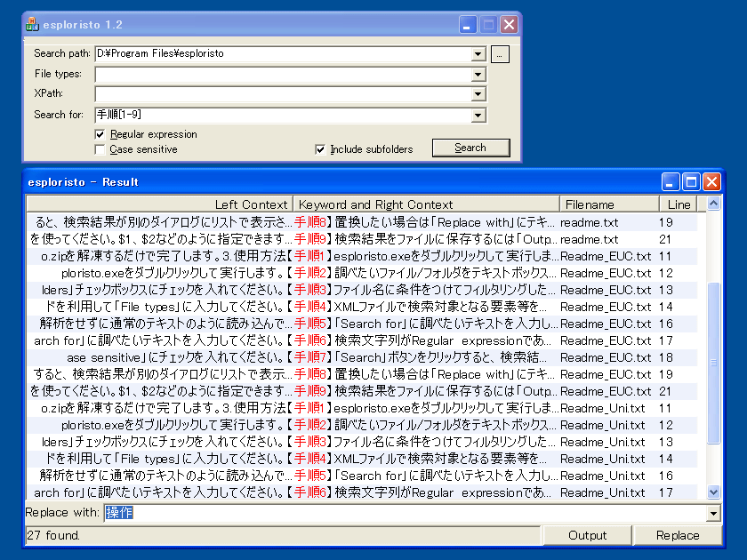Minimize the esploristo Result window
Screen dimensions: 747x560
pos(670,181)
